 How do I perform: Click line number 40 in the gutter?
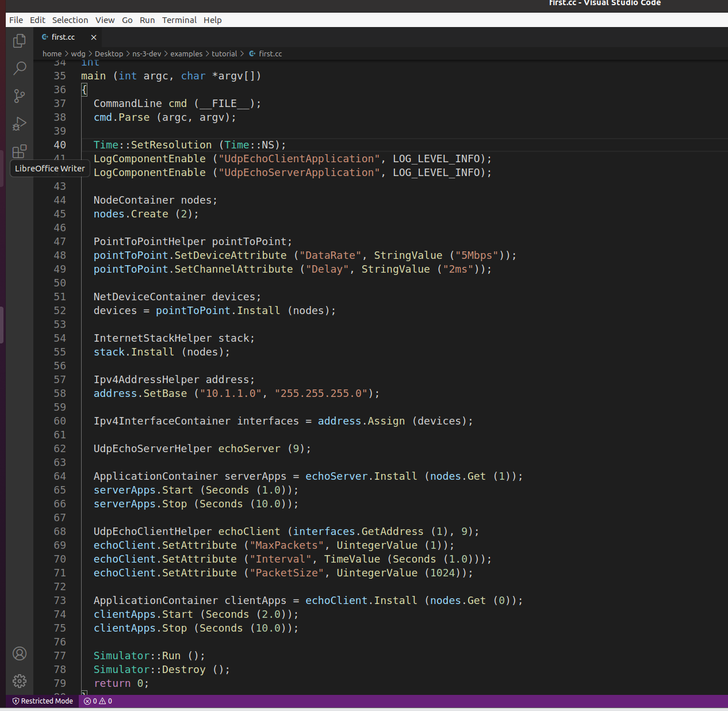pos(60,145)
